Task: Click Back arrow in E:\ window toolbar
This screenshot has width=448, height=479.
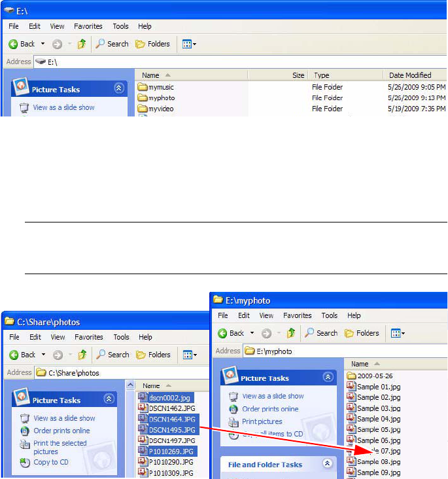Action: point(13,44)
